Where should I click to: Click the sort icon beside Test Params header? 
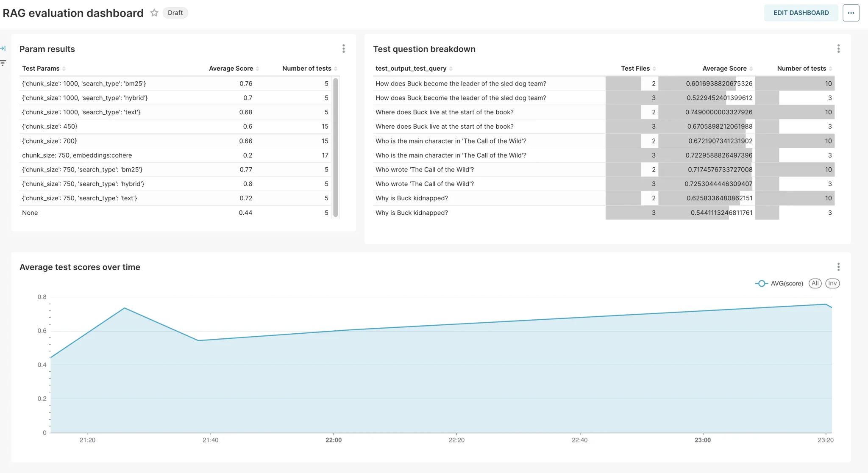tap(64, 68)
